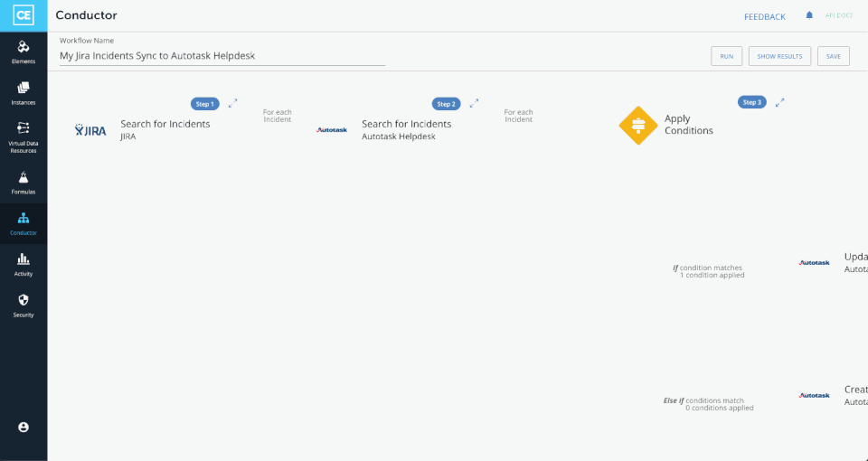Click the CE logo in top-left corner
The width and height of the screenshot is (868, 461).
click(x=24, y=15)
